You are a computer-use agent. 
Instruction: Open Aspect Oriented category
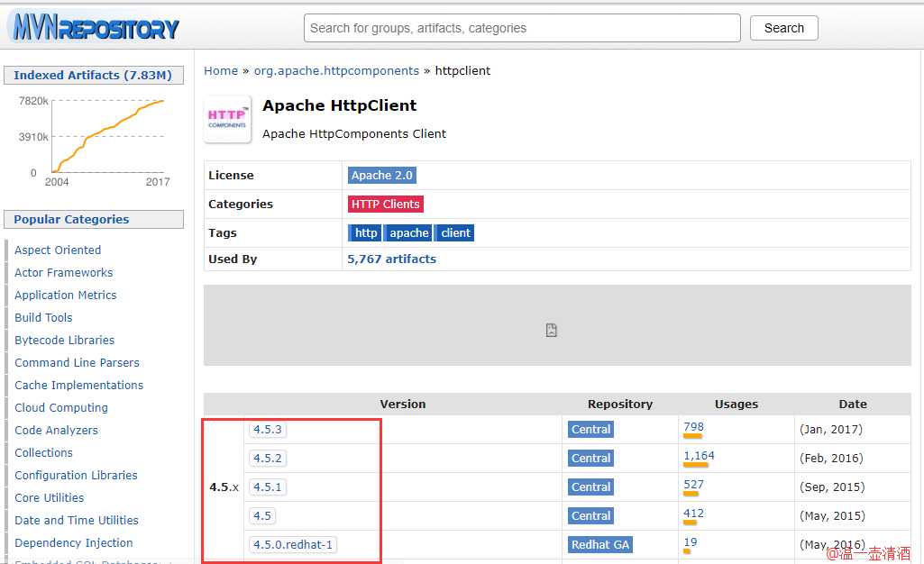tap(58, 250)
